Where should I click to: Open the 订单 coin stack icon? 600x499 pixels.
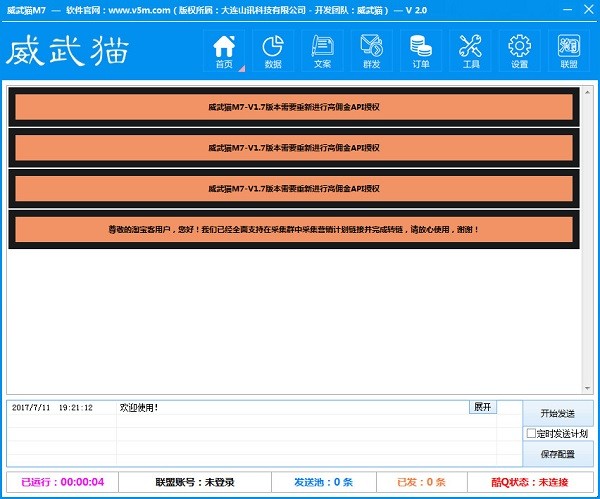point(421,51)
